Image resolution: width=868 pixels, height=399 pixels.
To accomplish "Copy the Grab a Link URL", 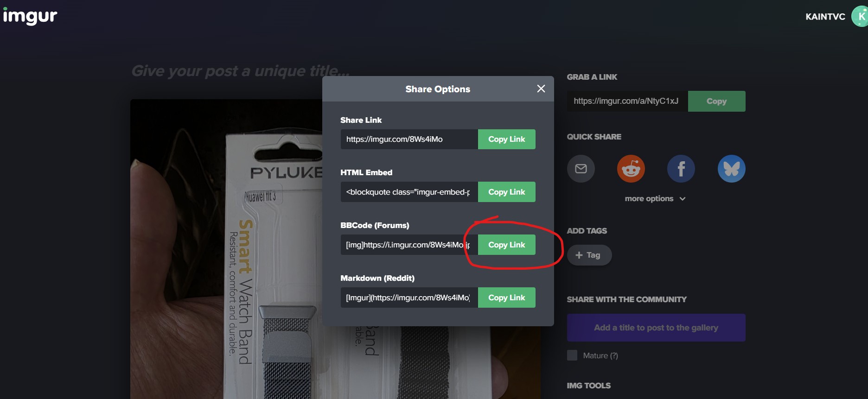I will point(717,101).
